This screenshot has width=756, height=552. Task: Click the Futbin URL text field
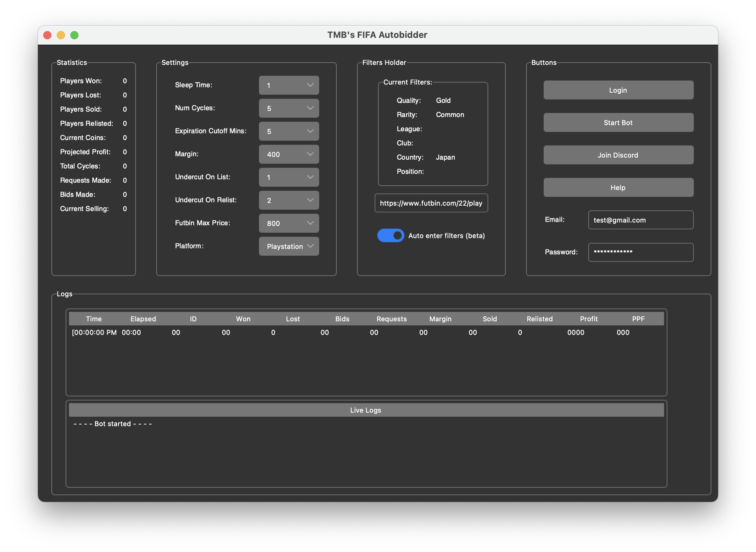431,203
